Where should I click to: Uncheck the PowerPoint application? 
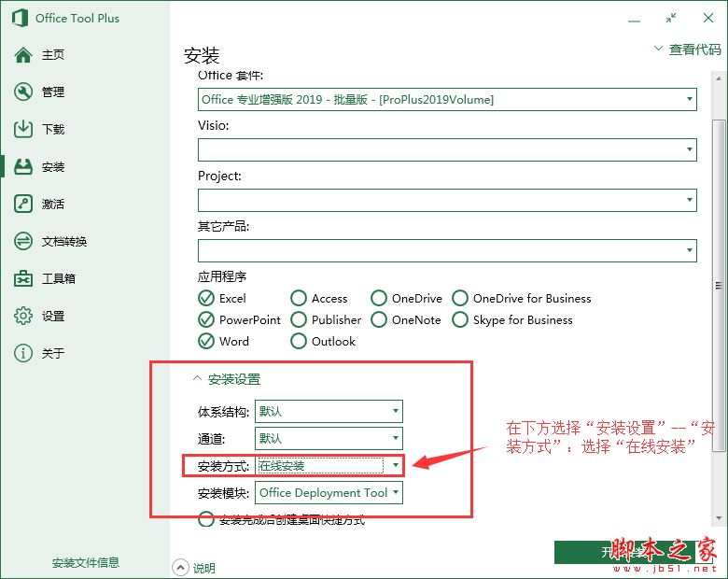point(206,319)
